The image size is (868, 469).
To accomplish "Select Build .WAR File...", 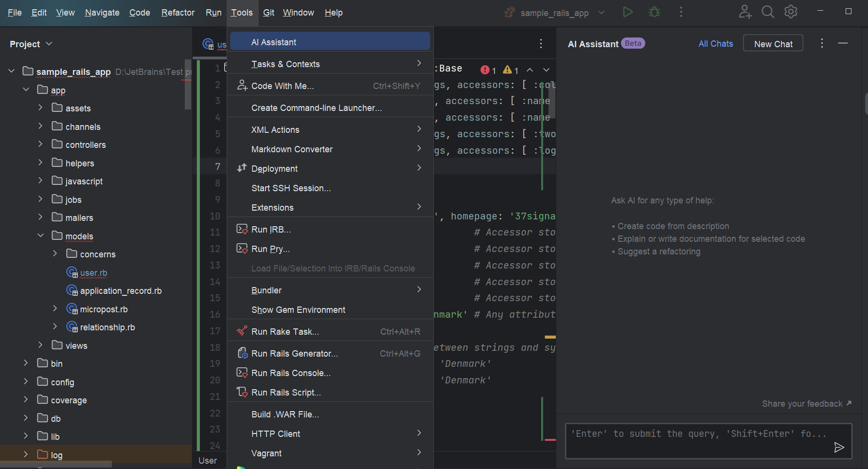I will [x=330, y=414].
